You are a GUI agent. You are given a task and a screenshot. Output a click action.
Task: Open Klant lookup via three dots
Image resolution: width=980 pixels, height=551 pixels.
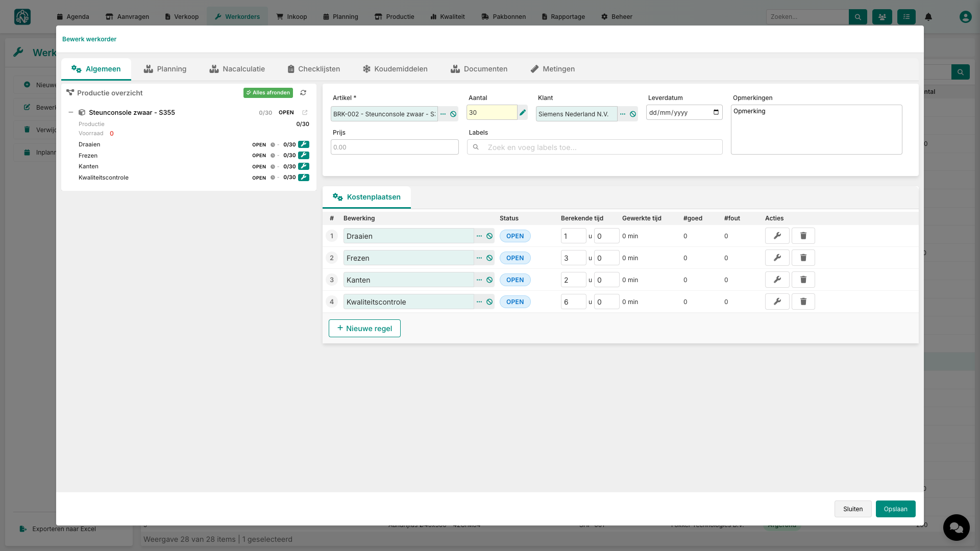[623, 114]
